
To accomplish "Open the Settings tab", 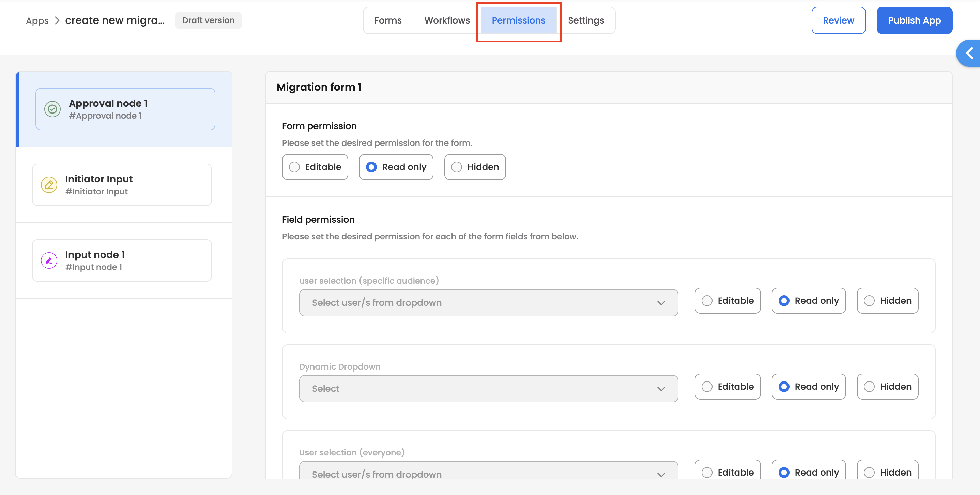I will (x=585, y=20).
